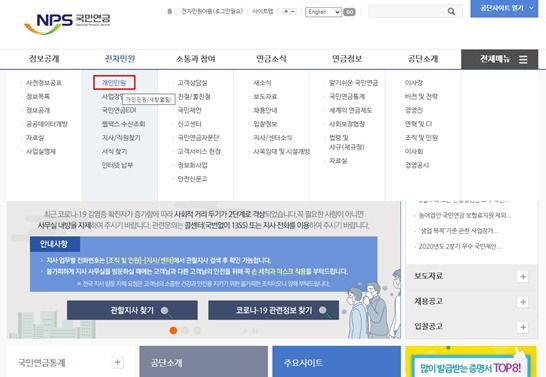The height and width of the screenshot is (377, 546).
Task: Select 입찰정보 submenu item
Action: (x=265, y=124)
